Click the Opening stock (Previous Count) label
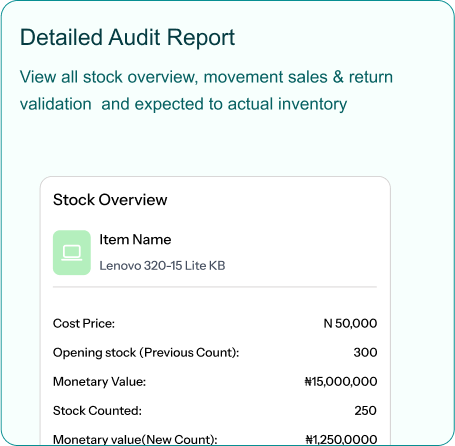The width and height of the screenshot is (455, 446). click(146, 353)
